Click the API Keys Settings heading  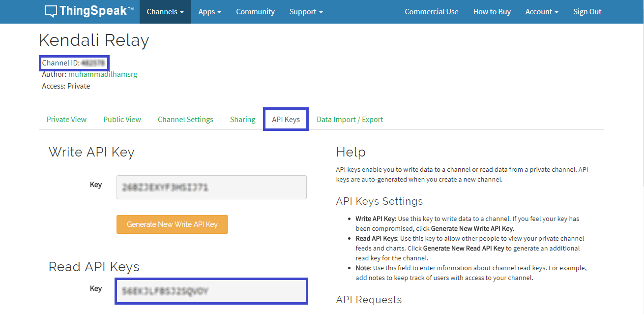click(x=380, y=201)
